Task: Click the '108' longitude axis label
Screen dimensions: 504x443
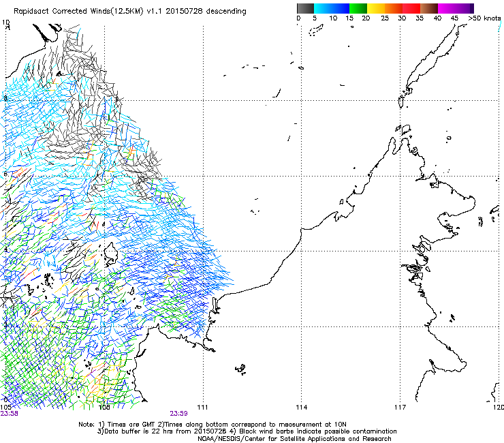Action: pyautogui.click(x=104, y=408)
